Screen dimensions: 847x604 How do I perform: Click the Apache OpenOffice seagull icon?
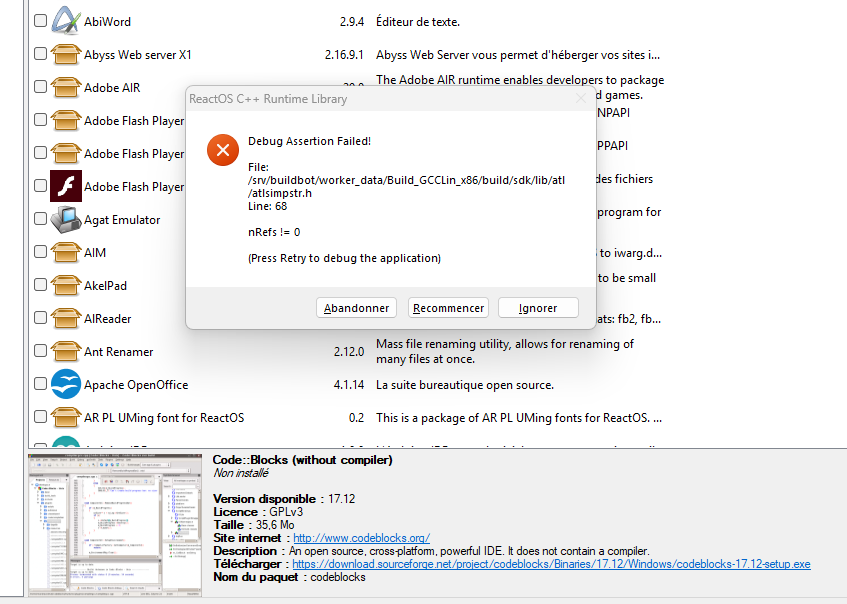(x=66, y=384)
